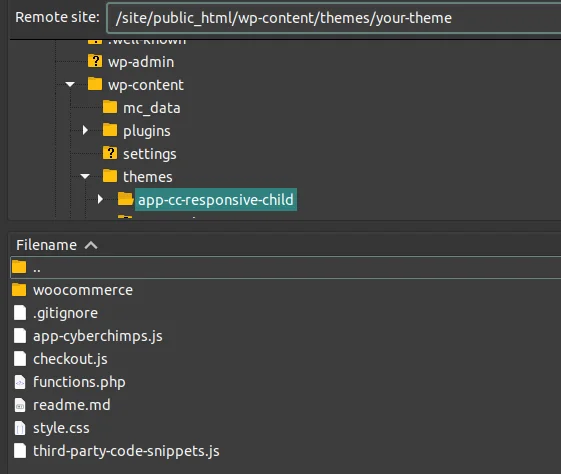
Task: Select the mc_data folder icon
Action: coord(110,107)
